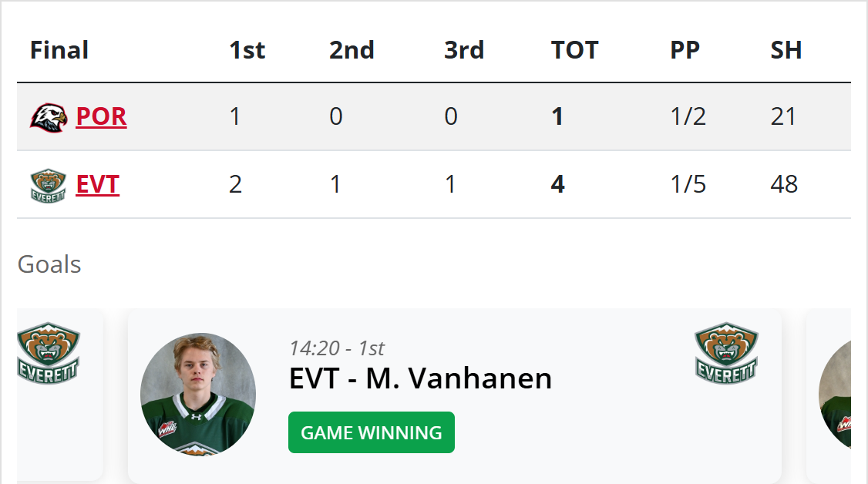Select the EVT - M. Vanhanen goal title

pyautogui.click(x=420, y=378)
